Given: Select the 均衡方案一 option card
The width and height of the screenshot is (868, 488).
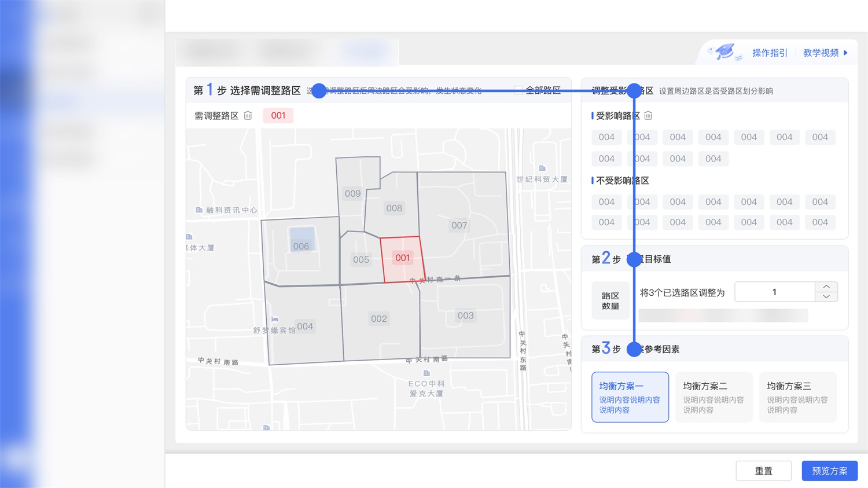Looking at the screenshot, I should tap(630, 397).
